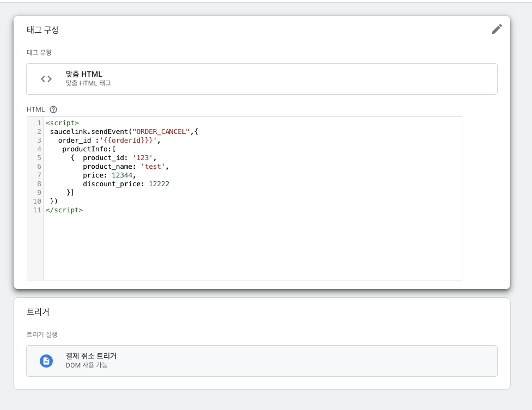532x410 pixels.
Task: Click the opening <script> tag on line 1
Action: coord(62,123)
